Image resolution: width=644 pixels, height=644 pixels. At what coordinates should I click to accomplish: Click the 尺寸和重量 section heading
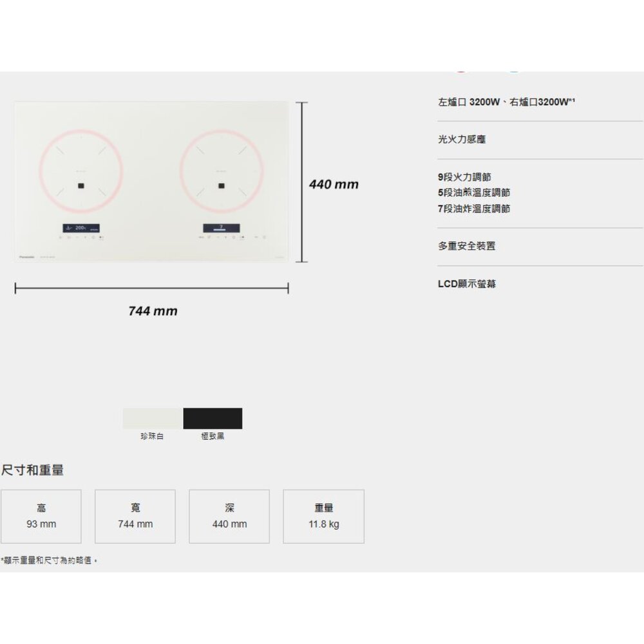tap(33, 471)
